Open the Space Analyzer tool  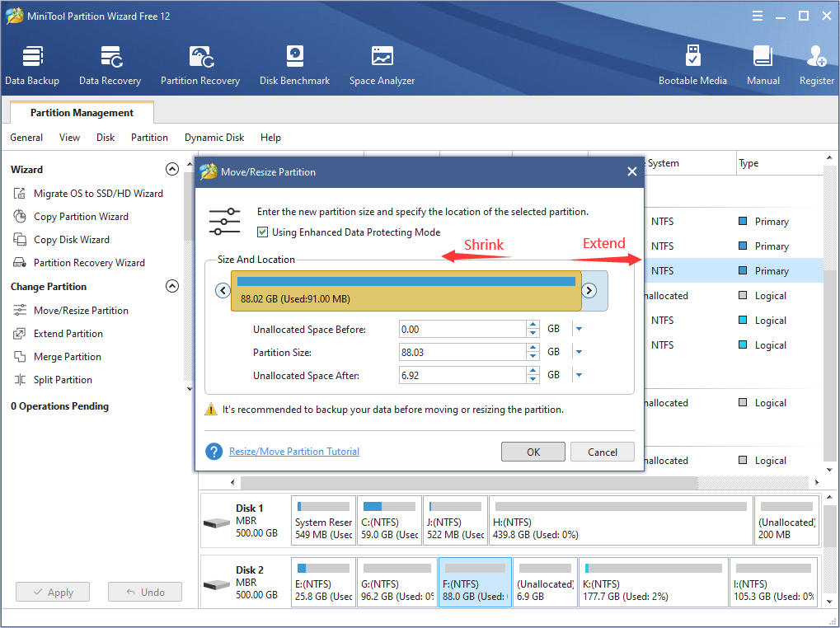(382, 65)
